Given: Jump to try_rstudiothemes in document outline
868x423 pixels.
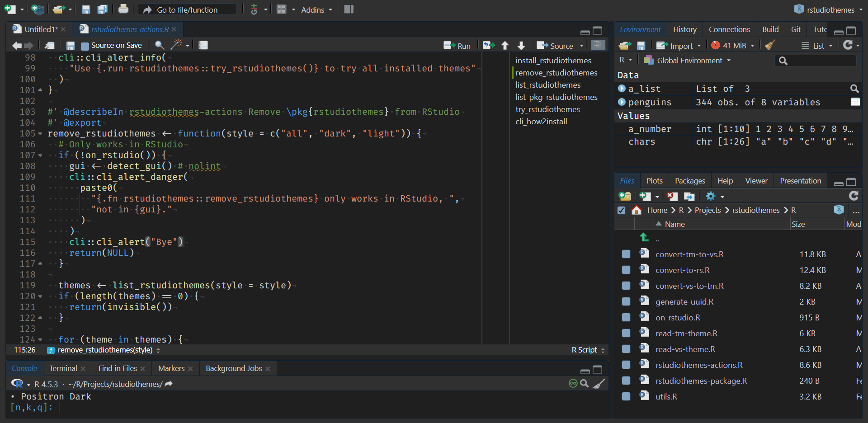Looking at the screenshot, I should tap(547, 109).
